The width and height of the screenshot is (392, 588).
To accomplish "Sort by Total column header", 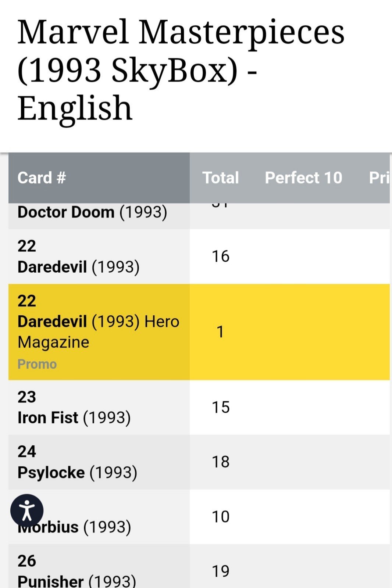I will pos(221,178).
